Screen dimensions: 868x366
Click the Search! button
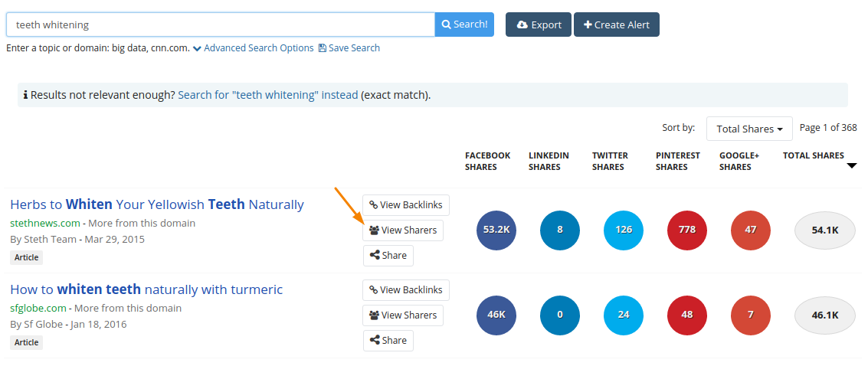point(464,25)
